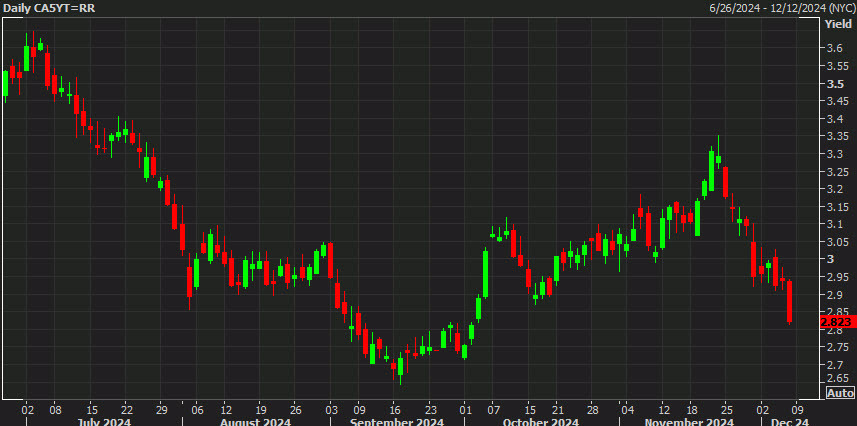Screen dimensions: 857x426
Task: Click the latest red candle at chart's right end
Action: 789,301
